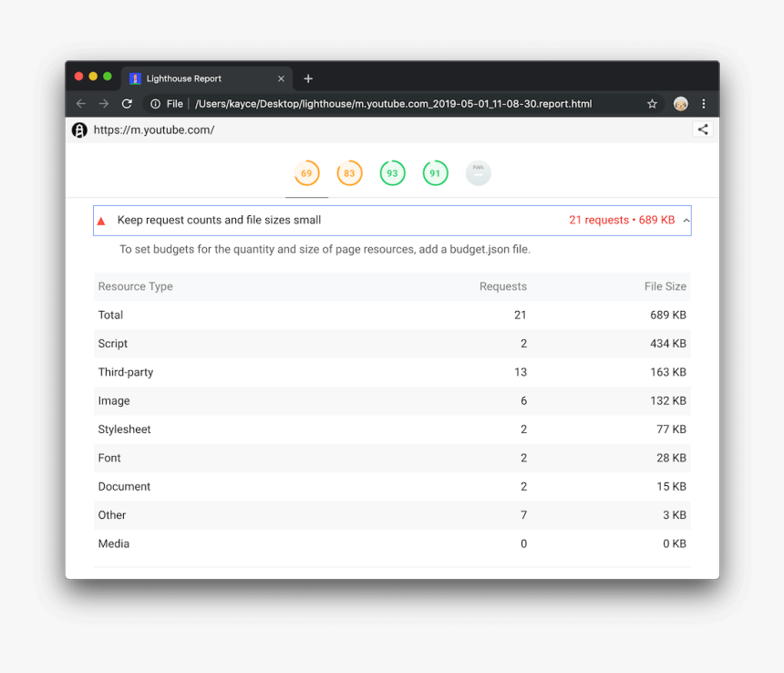Screen dimensions: 784x673
Task: Select the 83 score gauge
Action: pos(349,173)
